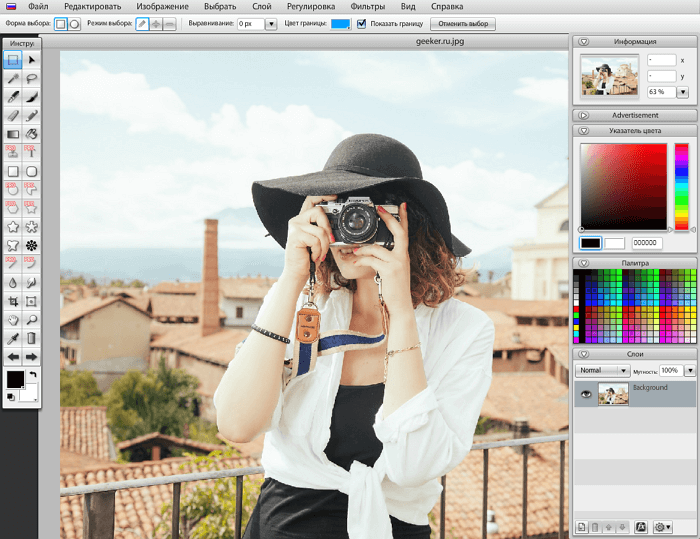Open the Регулировка menu
The image size is (700, 539).
coord(312,6)
